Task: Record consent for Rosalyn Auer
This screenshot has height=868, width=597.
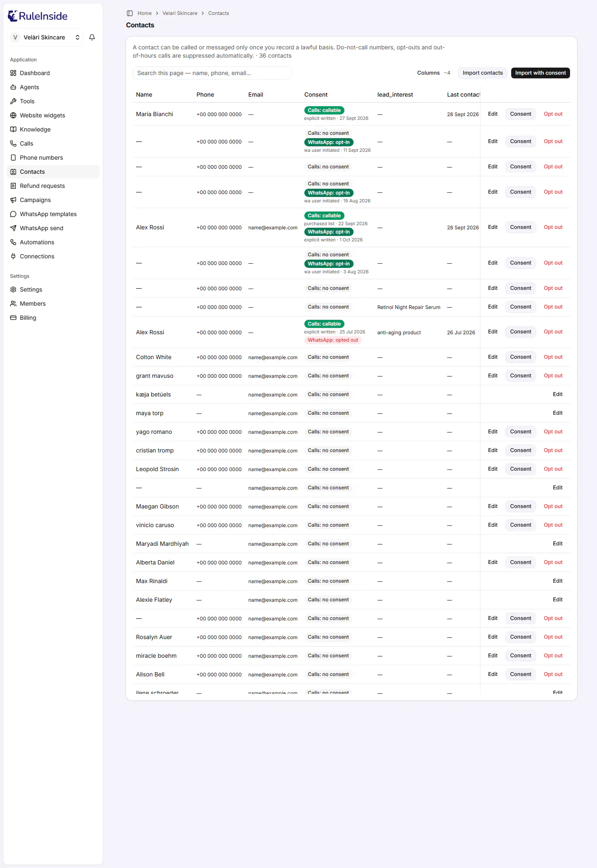Action: 520,637
